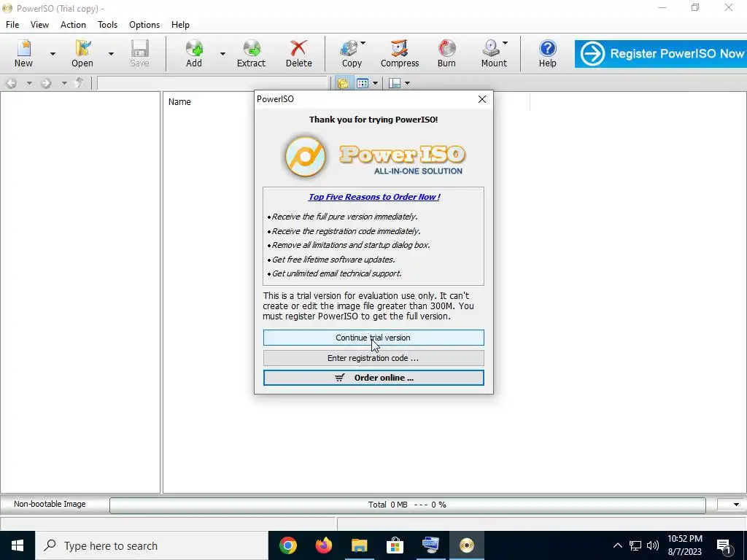Toggle the folders view icon

(343, 83)
